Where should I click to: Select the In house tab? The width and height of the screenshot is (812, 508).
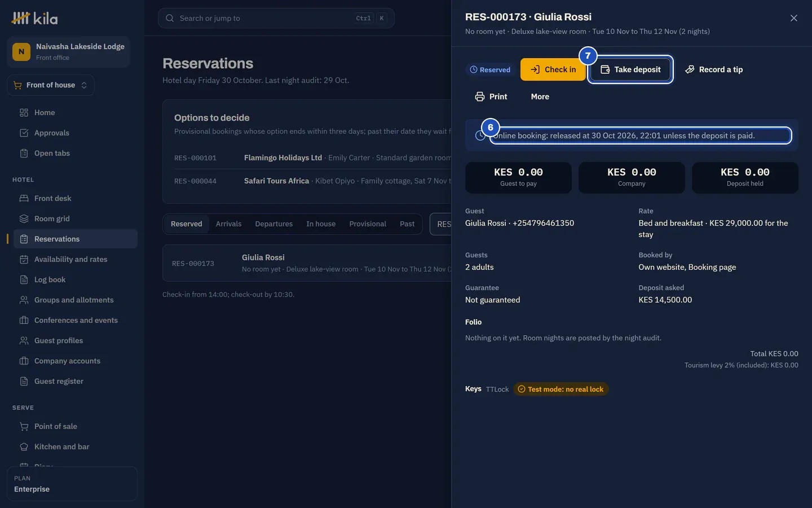(321, 224)
